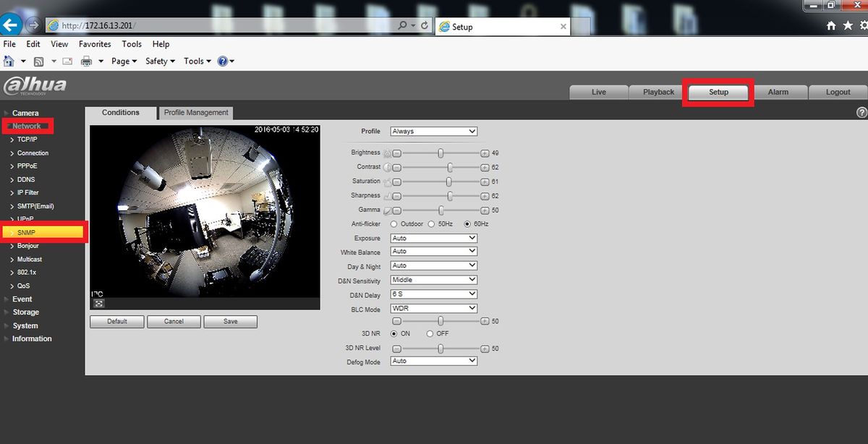Open the favorites star icon
Image resolution: width=868 pixels, height=444 pixels.
[847, 25]
